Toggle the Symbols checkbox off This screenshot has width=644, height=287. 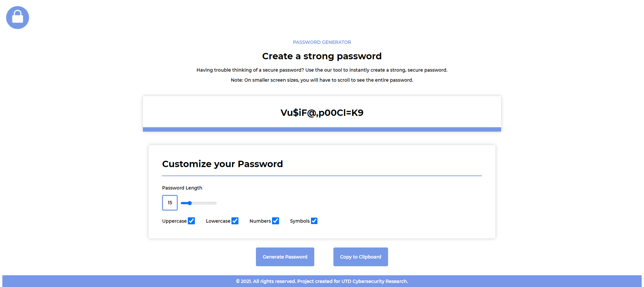314,221
